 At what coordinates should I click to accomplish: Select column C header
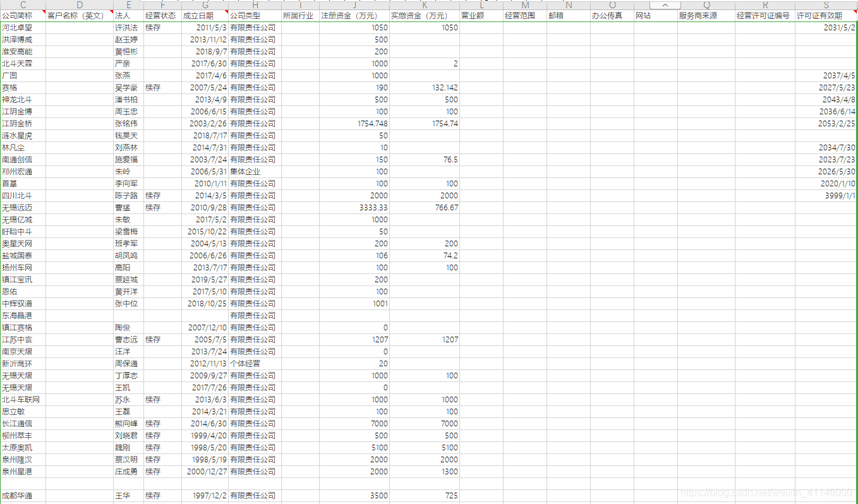click(x=23, y=5)
